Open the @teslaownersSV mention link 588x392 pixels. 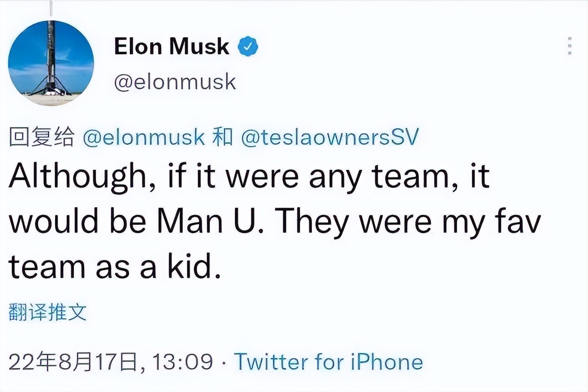(x=330, y=137)
